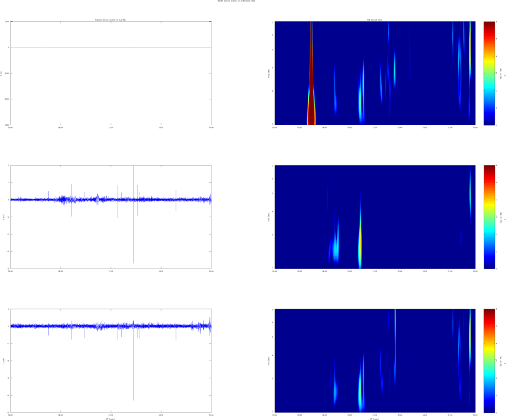Click the 21:00 tick under Y wavelet plot

coord(450,271)
